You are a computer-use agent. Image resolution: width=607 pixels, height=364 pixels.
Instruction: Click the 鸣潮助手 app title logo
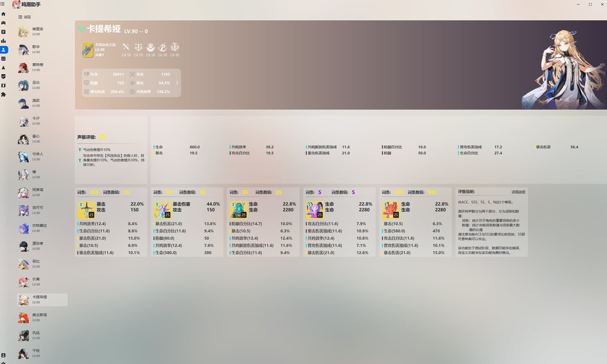coord(27,4)
